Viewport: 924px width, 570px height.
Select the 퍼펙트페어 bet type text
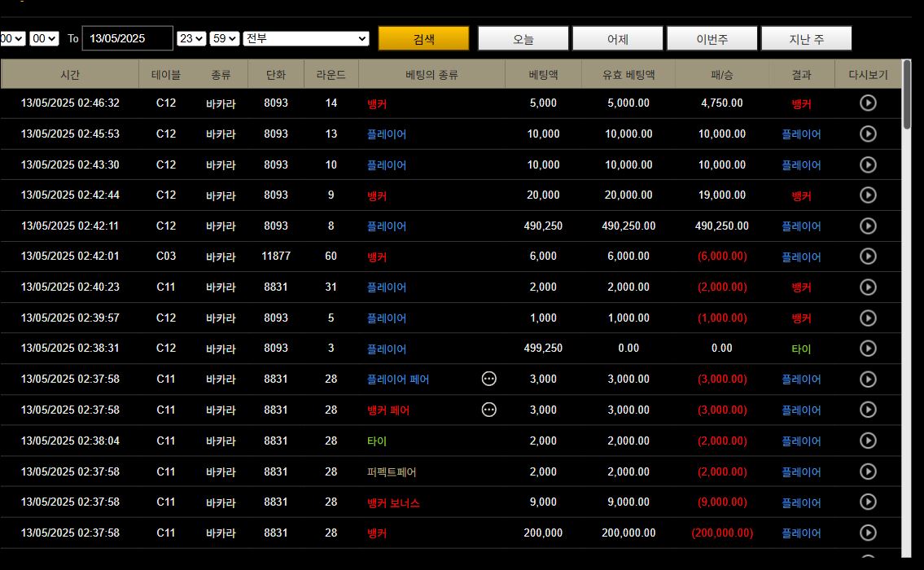(392, 472)
